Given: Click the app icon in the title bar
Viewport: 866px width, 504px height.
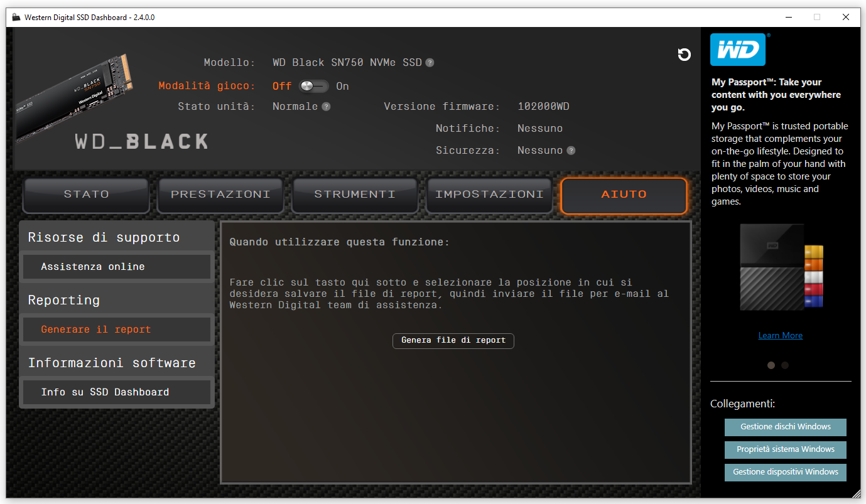Looking at the screenshot, I should coord(16,18).
